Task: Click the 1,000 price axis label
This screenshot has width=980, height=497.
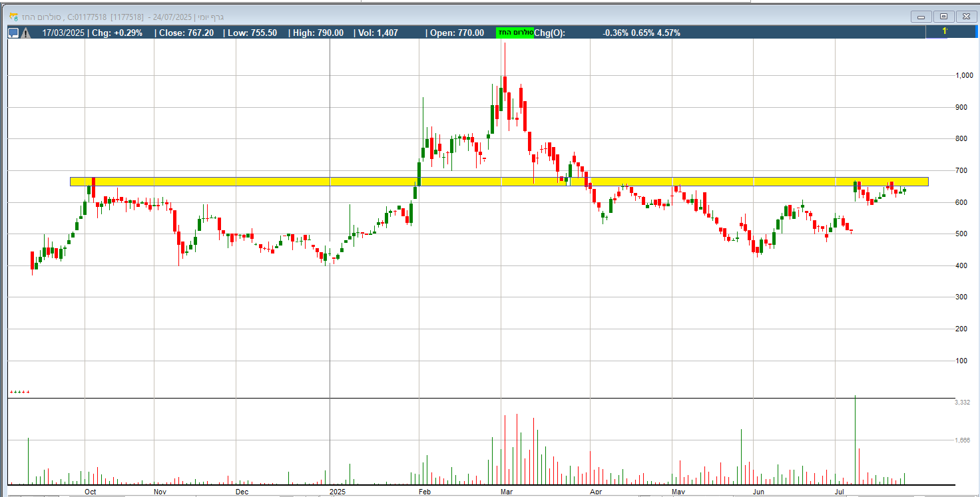Action: coord(964,76)
